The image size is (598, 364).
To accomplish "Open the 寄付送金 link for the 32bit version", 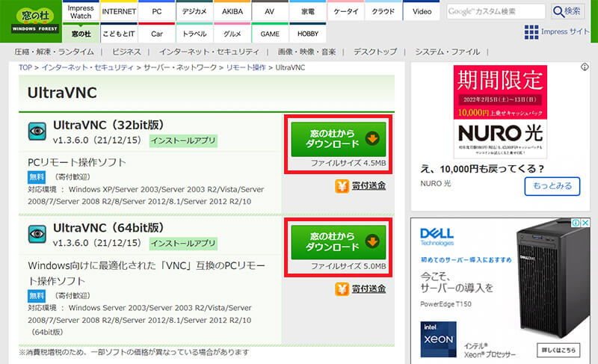I will (369, 186).
